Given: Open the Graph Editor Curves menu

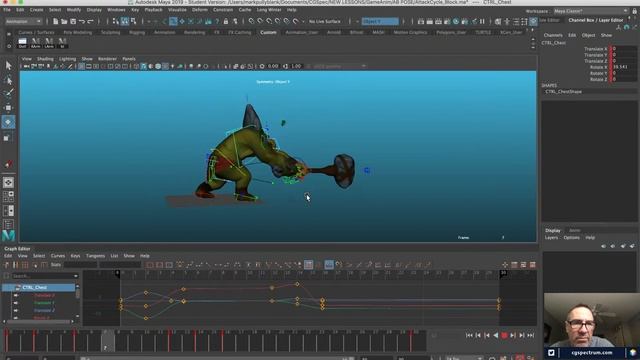Looking at the screenshot, I should tap(58, 256).
